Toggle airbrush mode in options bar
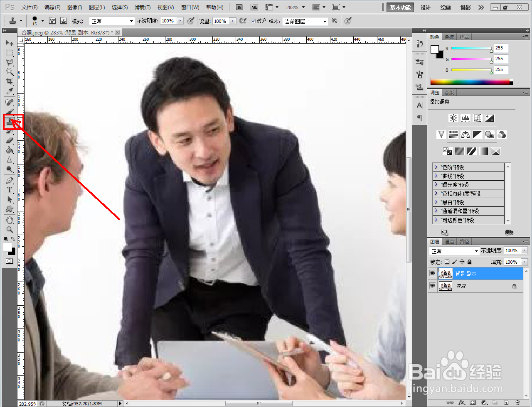Screen dimensions: 532x407 tap(242, 21)
